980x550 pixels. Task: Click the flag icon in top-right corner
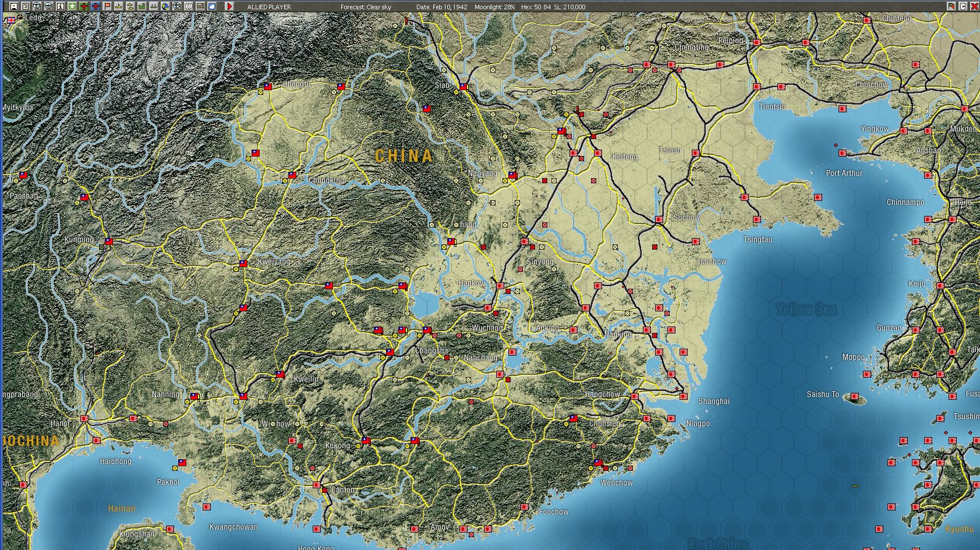pyautogui.click(x=951, y=6)
